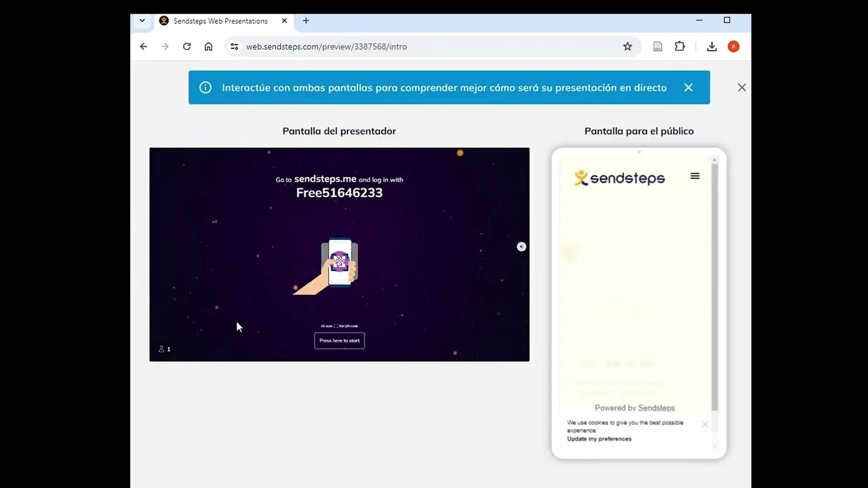Open the hamburger menu in audience screen

coord(694,176)
